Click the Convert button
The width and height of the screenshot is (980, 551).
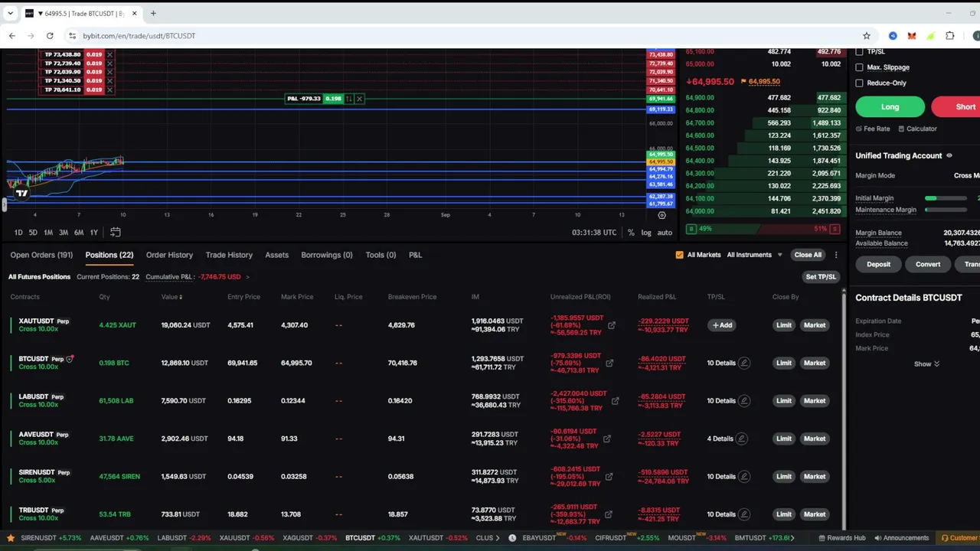tap(928, 265)
